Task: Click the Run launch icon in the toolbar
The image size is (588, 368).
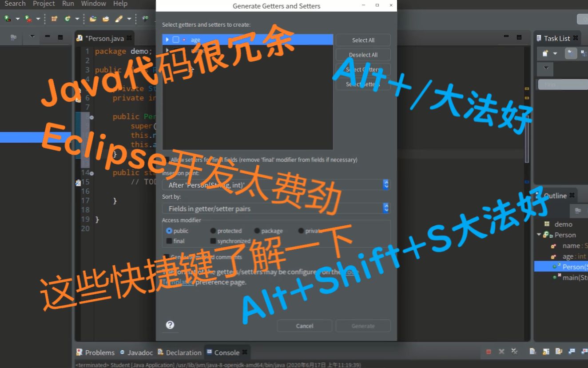Action: [x=8, y=19]
